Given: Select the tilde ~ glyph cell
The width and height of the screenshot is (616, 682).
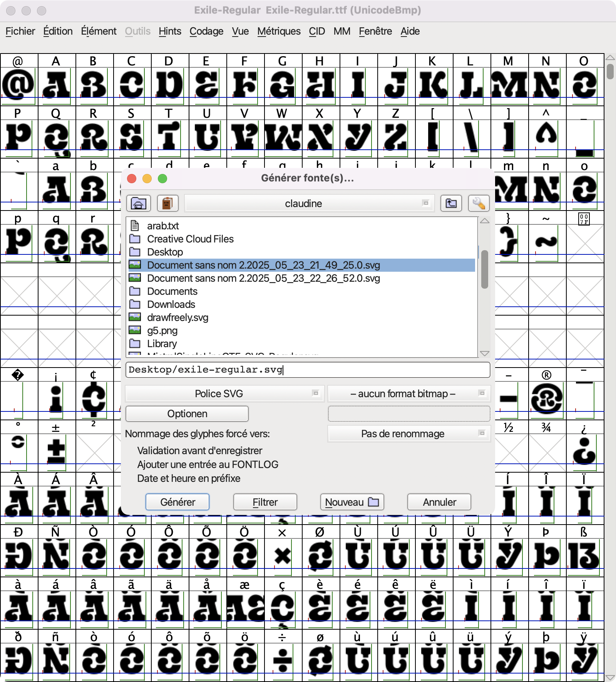Looking at the screenshot, I should 547,243.
